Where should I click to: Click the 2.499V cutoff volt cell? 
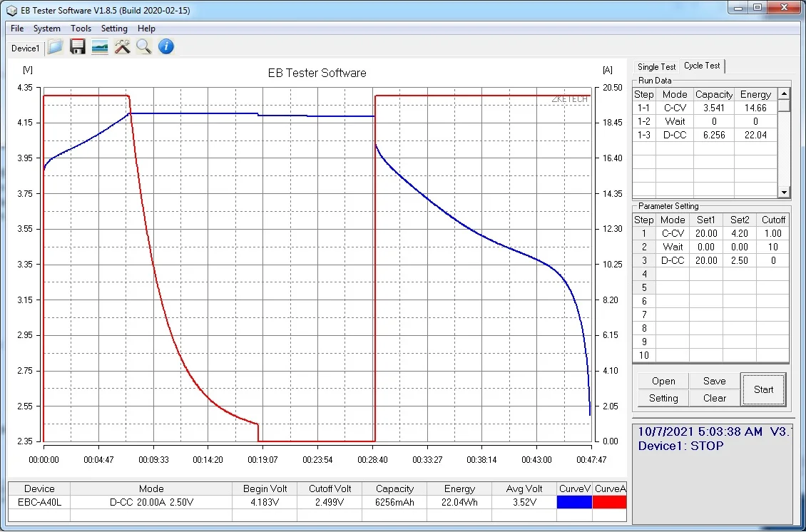(330, 502)
